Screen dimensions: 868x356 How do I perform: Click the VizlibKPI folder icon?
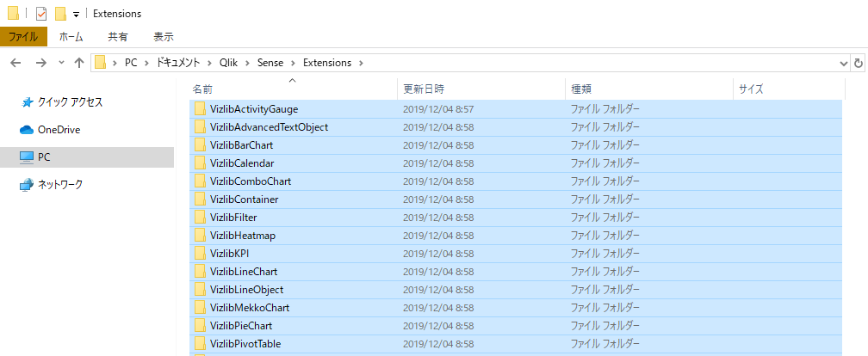[200, 254]
